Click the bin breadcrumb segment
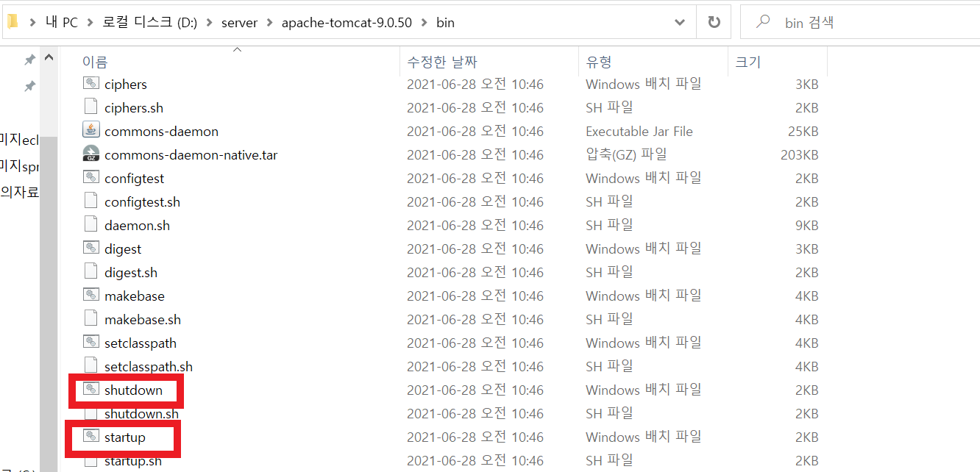 coord(445,23)
